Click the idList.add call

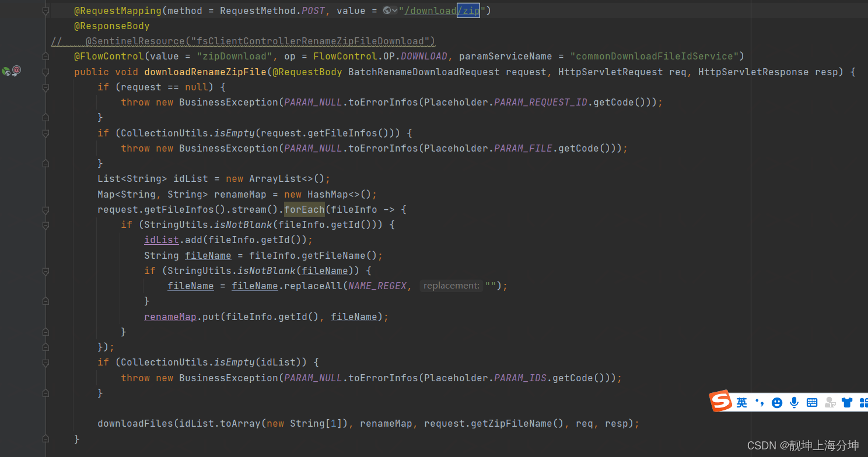click(173, 240)
